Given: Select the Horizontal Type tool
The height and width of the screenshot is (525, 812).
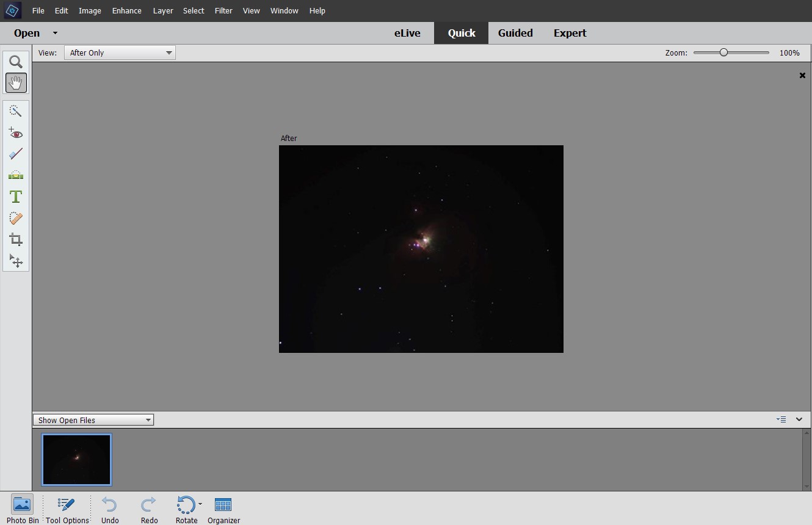Looking at the screenshot, I should [x=16, y=197].
